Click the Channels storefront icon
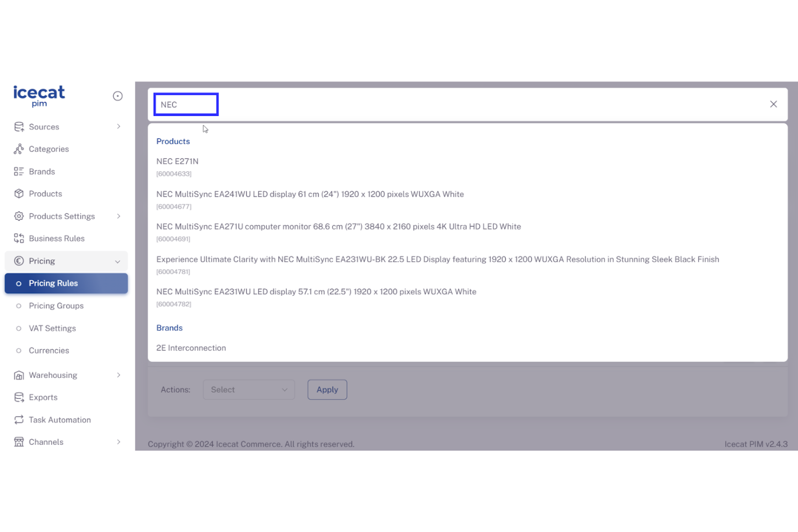This screenshot has height=532, width=798. tap(19, 442)
